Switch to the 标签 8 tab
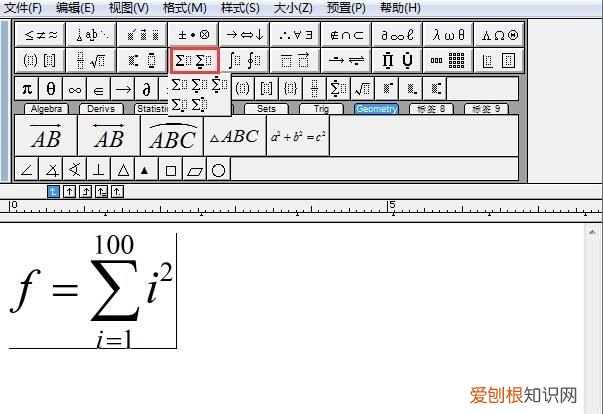 tap(431, 109)
